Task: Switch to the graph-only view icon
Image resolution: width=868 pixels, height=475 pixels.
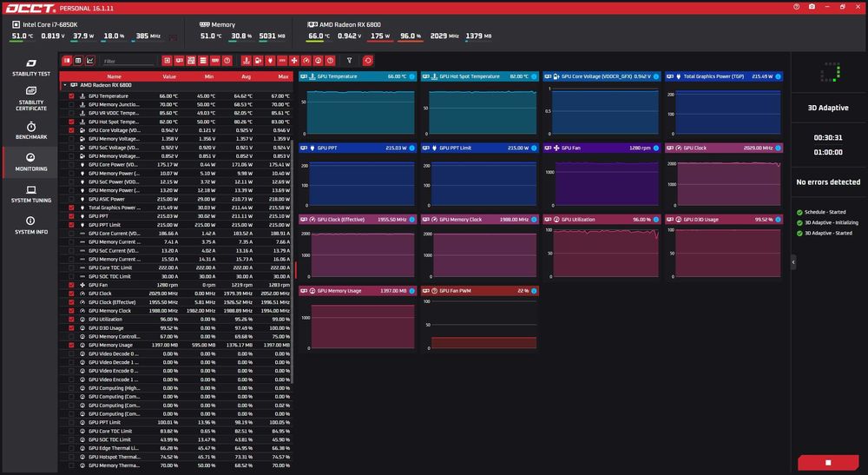Action: coord(90,60)
